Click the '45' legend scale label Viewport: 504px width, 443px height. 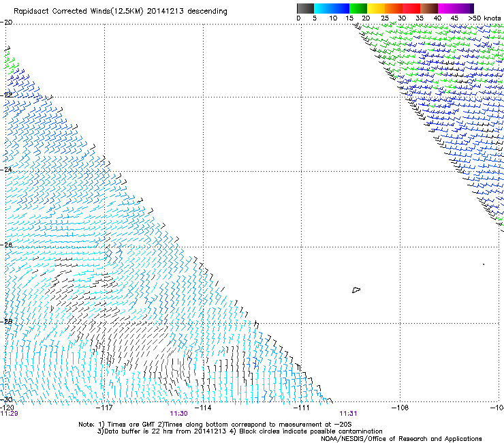coord(454,18)
